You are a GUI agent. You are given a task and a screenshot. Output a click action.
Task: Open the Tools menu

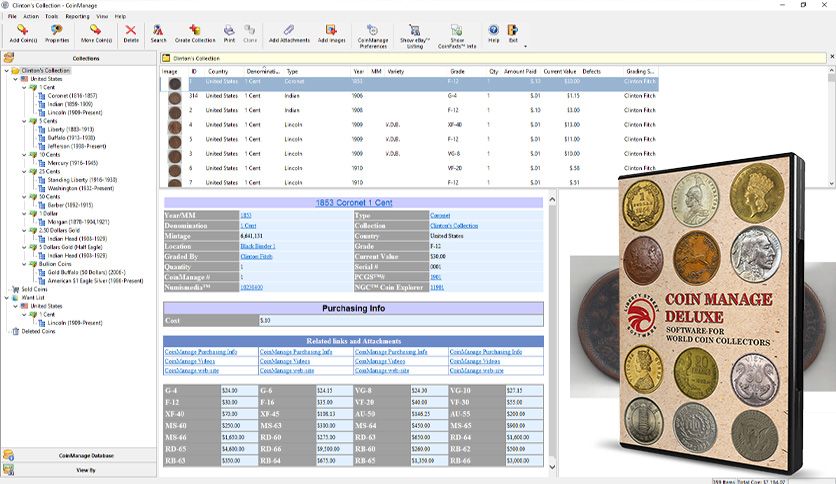[x=52, y=17]
